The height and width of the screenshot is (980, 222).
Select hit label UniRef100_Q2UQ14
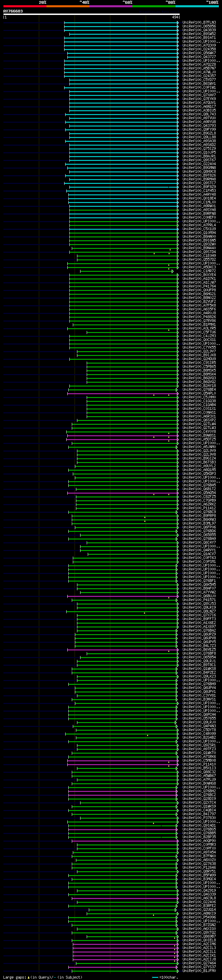pyautogui.click(x=199, y=909)
